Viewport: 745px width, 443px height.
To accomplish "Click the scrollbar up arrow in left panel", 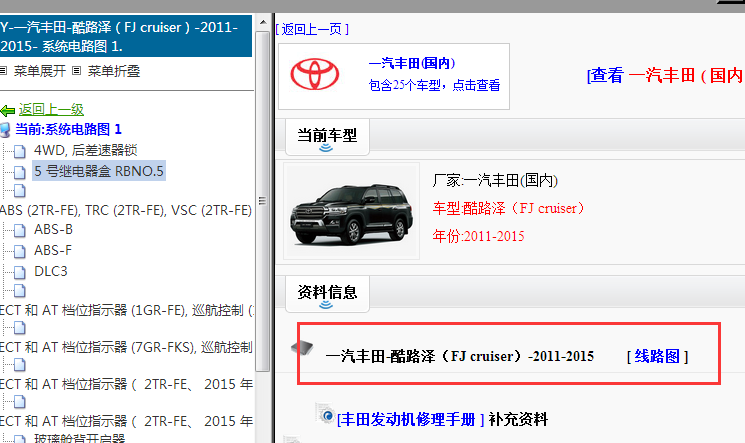I will (263, 22).
